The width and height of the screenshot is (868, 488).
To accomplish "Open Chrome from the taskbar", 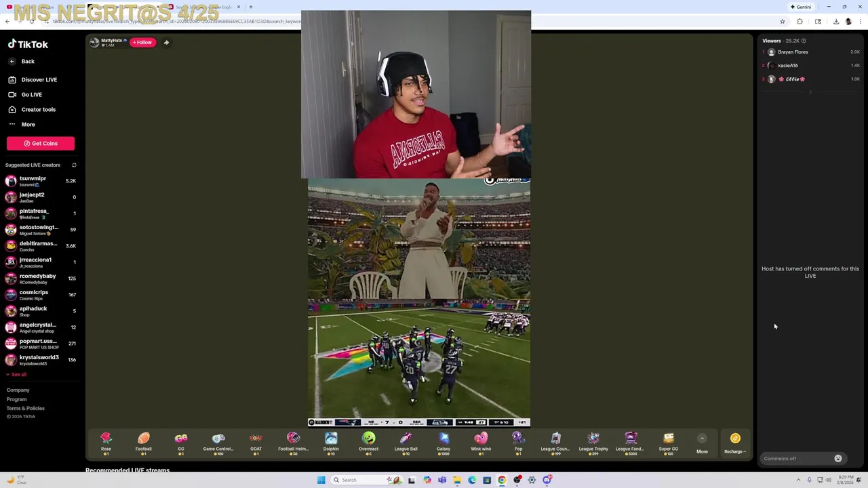I will point(502,480).
